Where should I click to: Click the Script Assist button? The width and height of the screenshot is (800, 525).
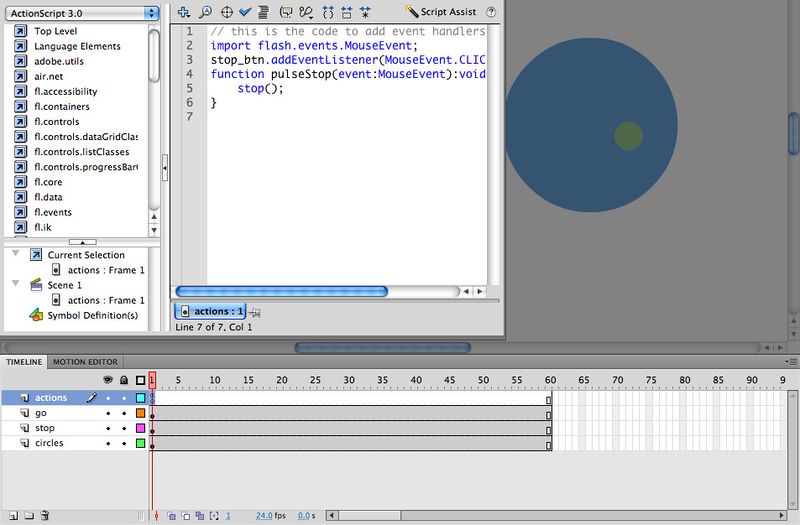pyautogui.click(x=441, y=12)
